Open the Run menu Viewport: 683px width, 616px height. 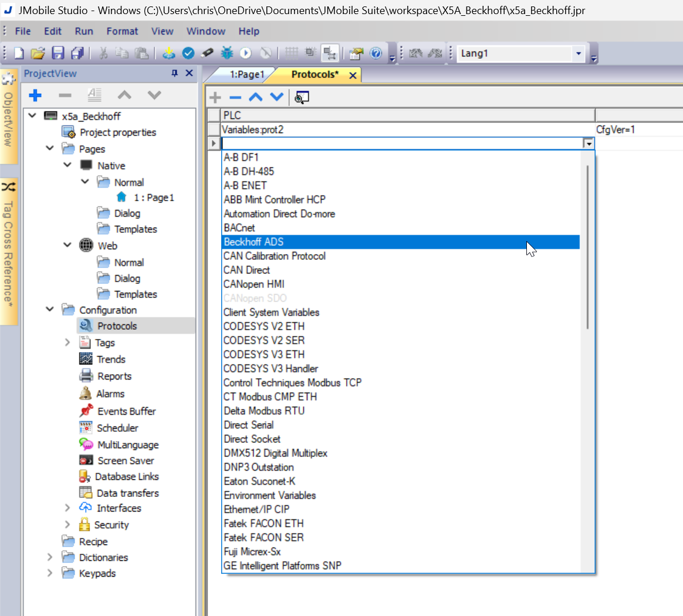coord(84,31)
